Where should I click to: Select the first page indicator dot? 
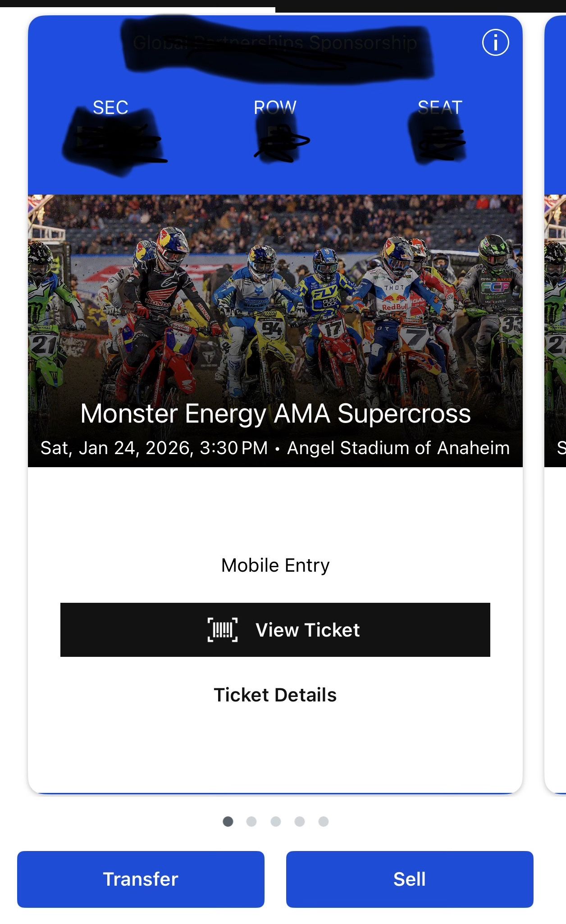click(x=228, y=821)
